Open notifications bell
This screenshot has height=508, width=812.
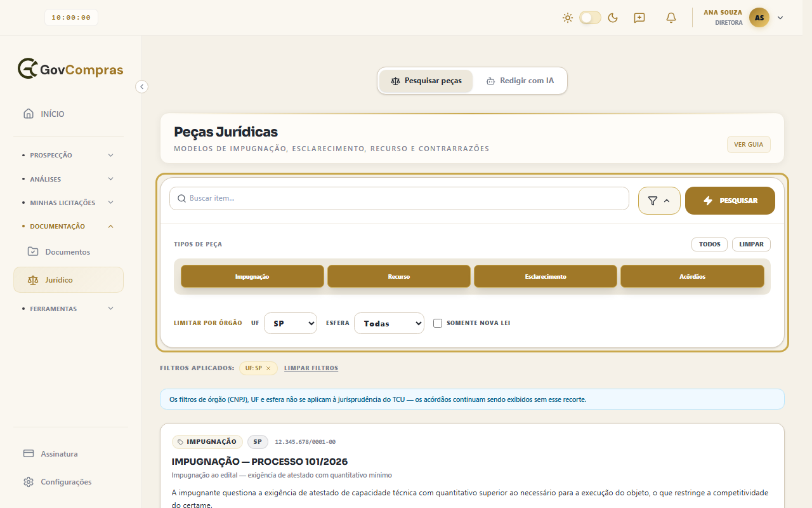[x=671, y=18]
